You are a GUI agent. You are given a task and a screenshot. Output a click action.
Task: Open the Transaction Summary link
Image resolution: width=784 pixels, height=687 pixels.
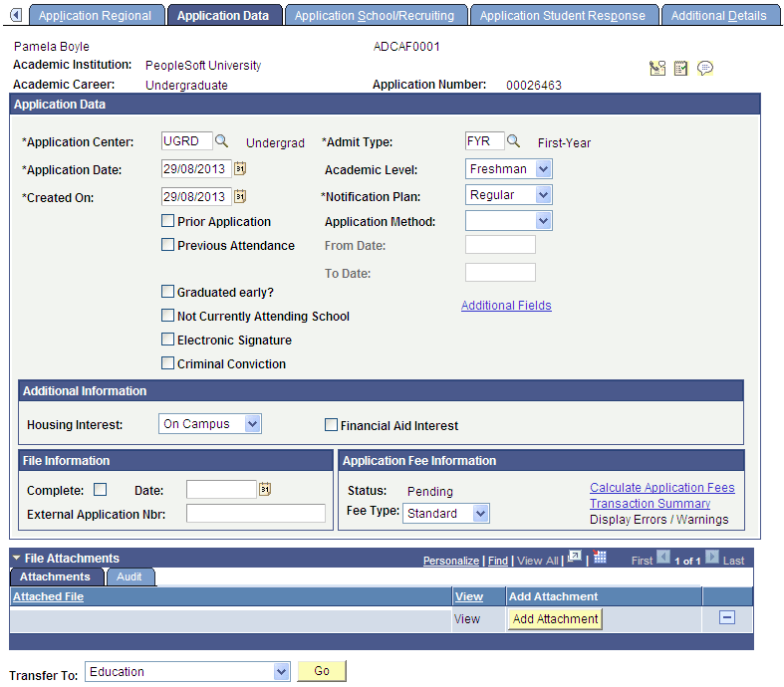[650, 503]
